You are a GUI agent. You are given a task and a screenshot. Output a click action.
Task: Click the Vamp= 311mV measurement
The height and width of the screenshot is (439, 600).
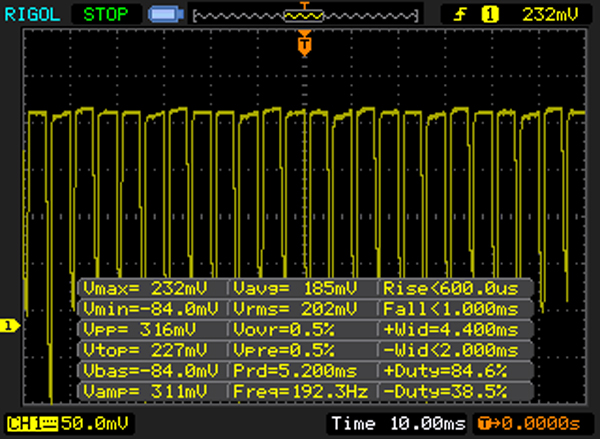pos(145,392)
